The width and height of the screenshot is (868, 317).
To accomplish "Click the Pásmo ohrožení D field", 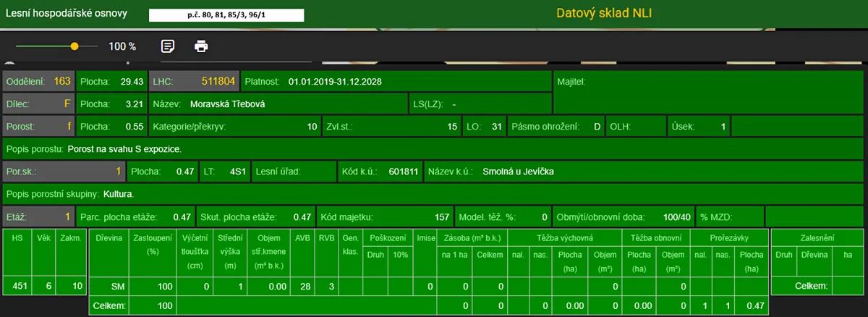I will (x=556, y=127).
